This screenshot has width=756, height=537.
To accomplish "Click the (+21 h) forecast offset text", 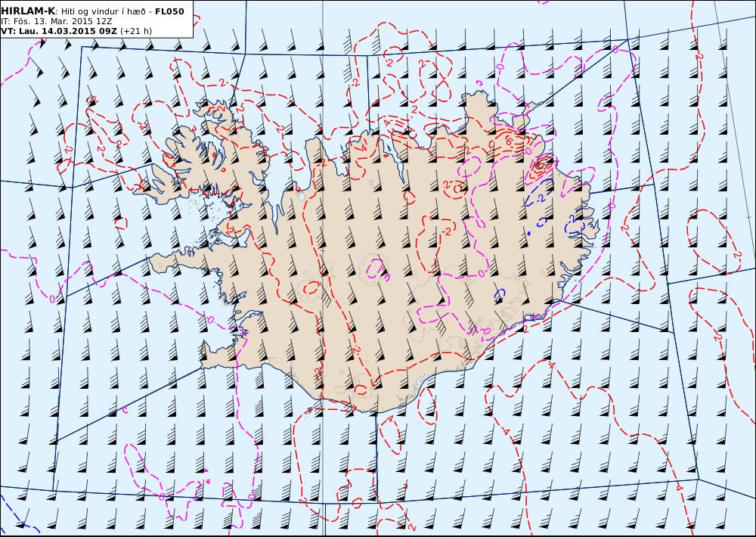I will click(136, 31).
